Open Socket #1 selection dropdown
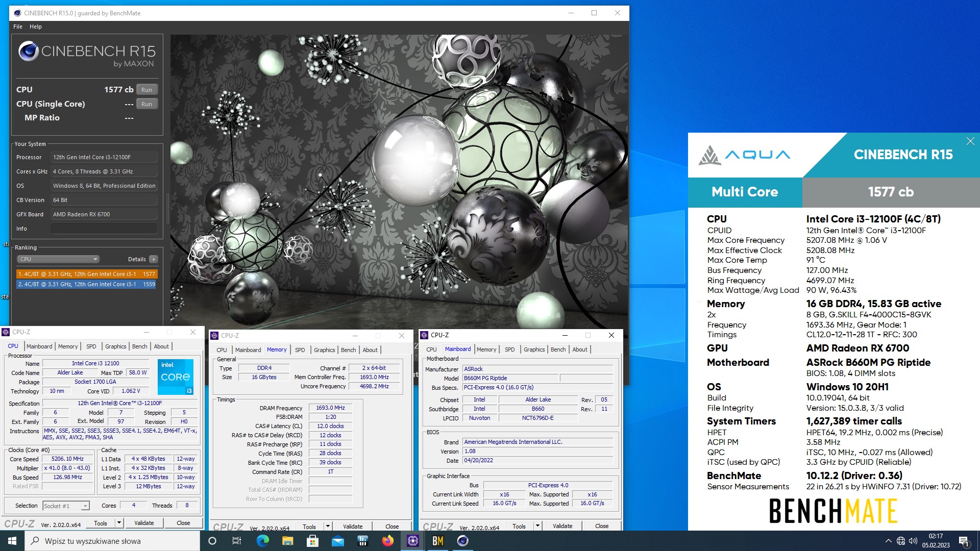This screenshot has height=551, width=980. pyautogui.click(x=66, y=506)
